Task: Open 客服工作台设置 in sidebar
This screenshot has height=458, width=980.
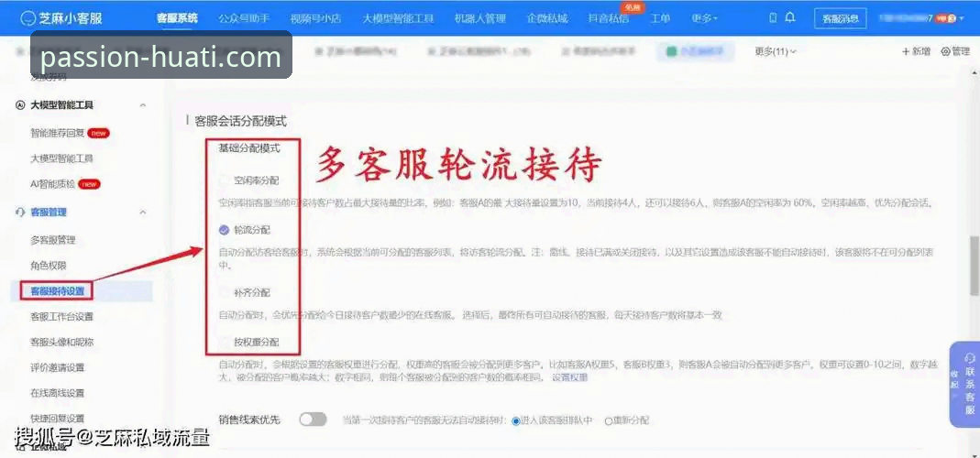Action: (x=61, y=317)
